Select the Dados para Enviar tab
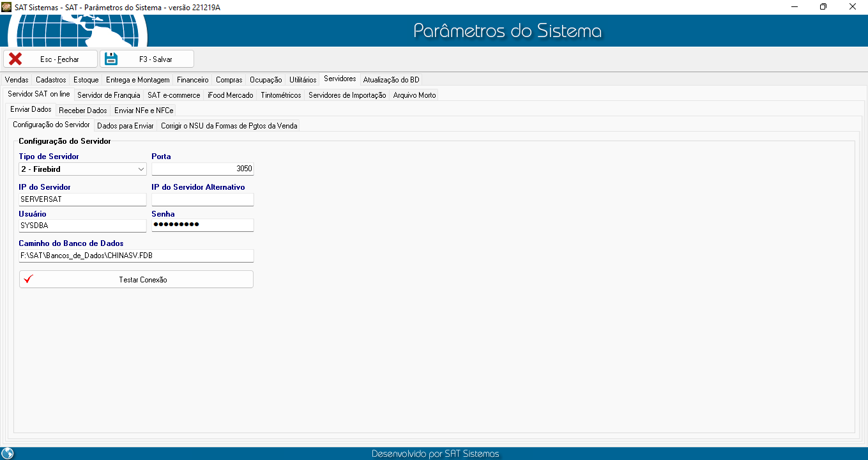 point(125,126)
